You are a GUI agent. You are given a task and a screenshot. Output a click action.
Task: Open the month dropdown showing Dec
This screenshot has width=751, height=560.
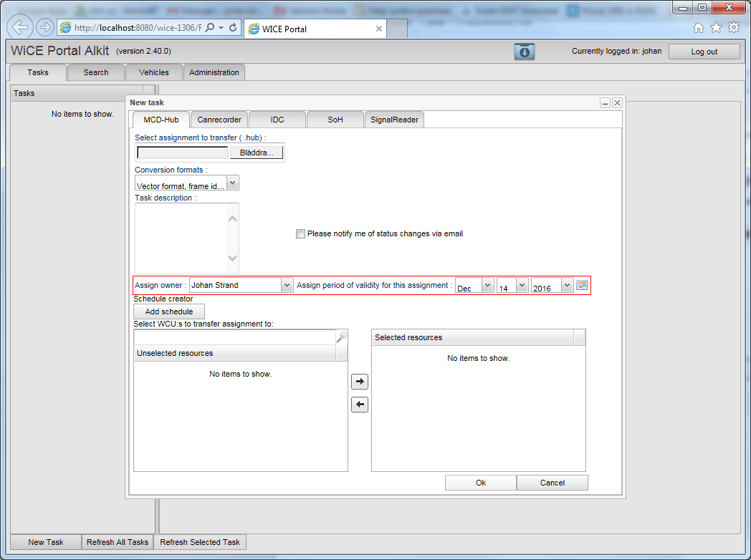click(487, 285)
